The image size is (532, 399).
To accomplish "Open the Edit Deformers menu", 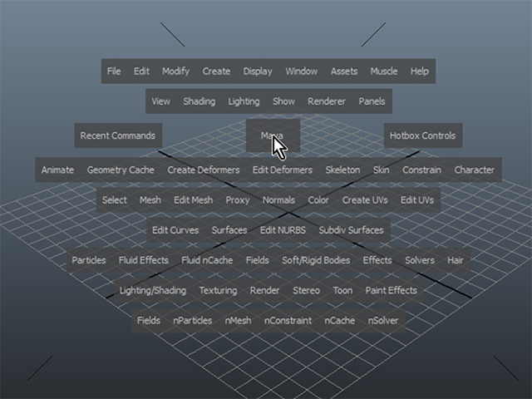I will (283, 170).
